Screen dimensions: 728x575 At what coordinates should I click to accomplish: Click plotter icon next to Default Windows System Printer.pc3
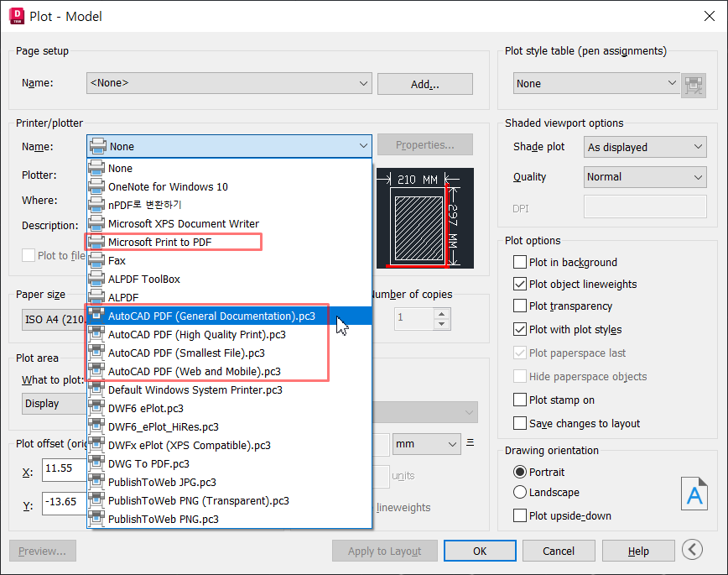(96, 390)
